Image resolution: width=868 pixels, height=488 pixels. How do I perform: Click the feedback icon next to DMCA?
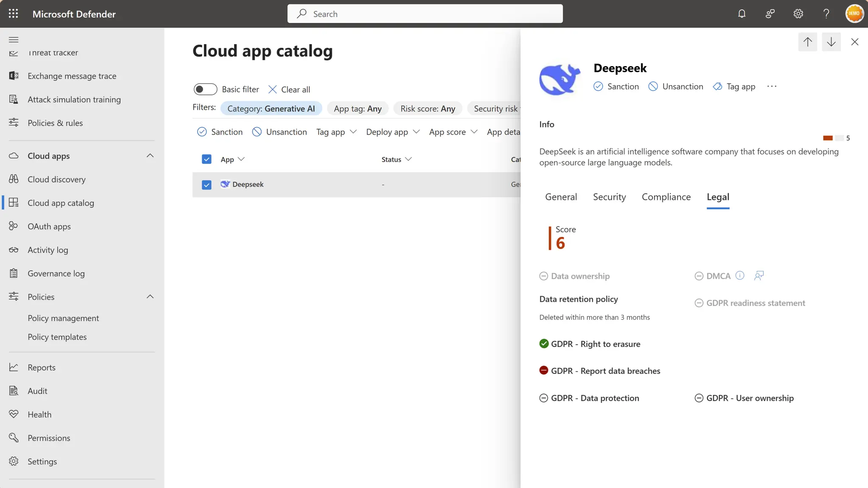[x=759, y=276]
